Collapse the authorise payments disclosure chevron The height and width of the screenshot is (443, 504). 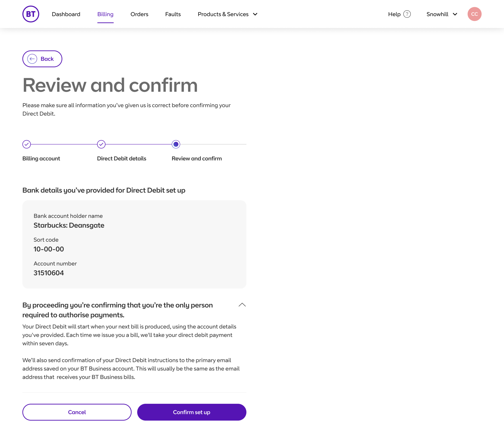(242, 305)
